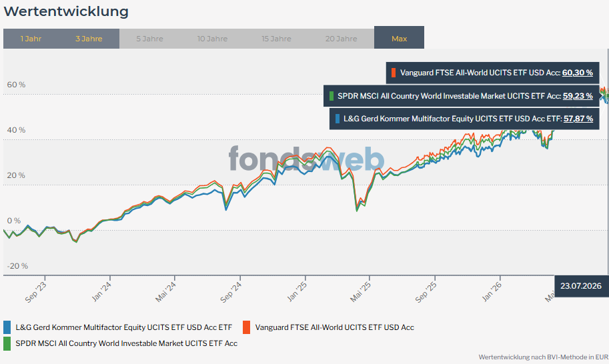Click the Sep '25 axis label

tap(426, 292)
